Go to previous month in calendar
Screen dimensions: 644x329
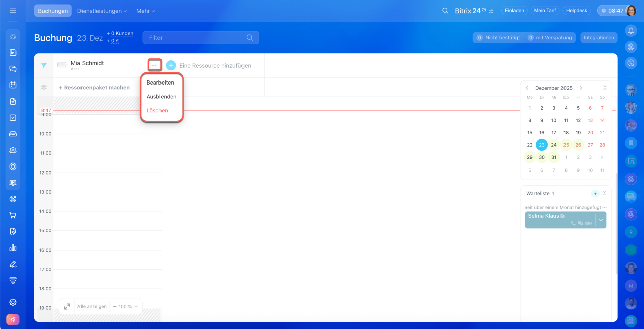coord(527,88)
